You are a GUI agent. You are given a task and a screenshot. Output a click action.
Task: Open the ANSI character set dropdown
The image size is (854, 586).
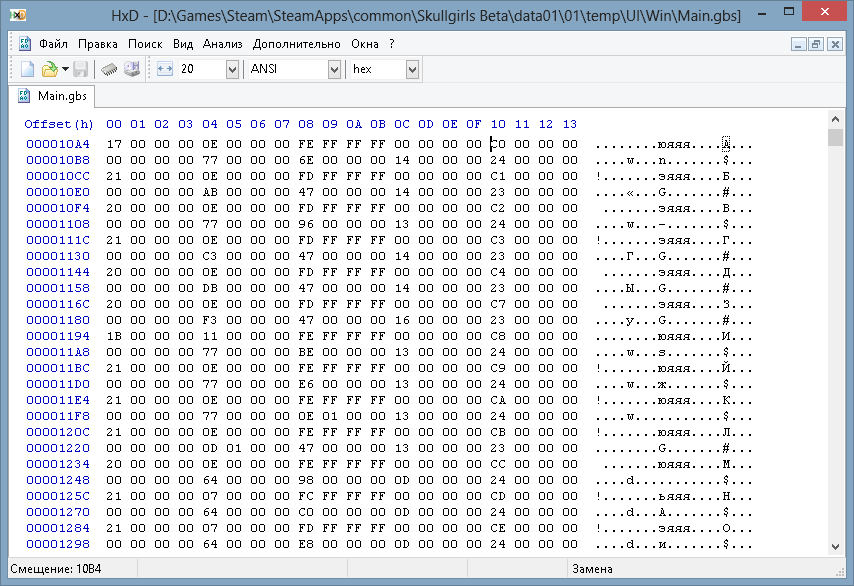[334, 69]
